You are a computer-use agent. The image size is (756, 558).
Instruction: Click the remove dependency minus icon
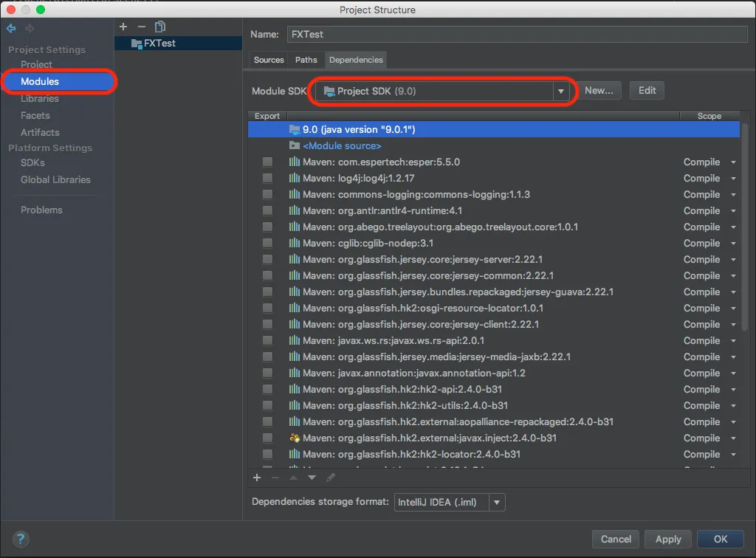(x=275, y=478)
